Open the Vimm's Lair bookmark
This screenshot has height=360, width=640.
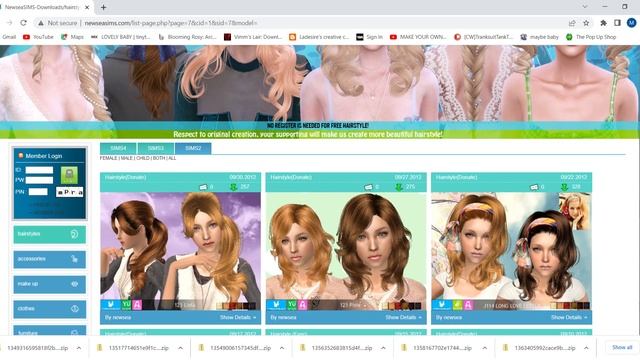[x=253, y=37]
